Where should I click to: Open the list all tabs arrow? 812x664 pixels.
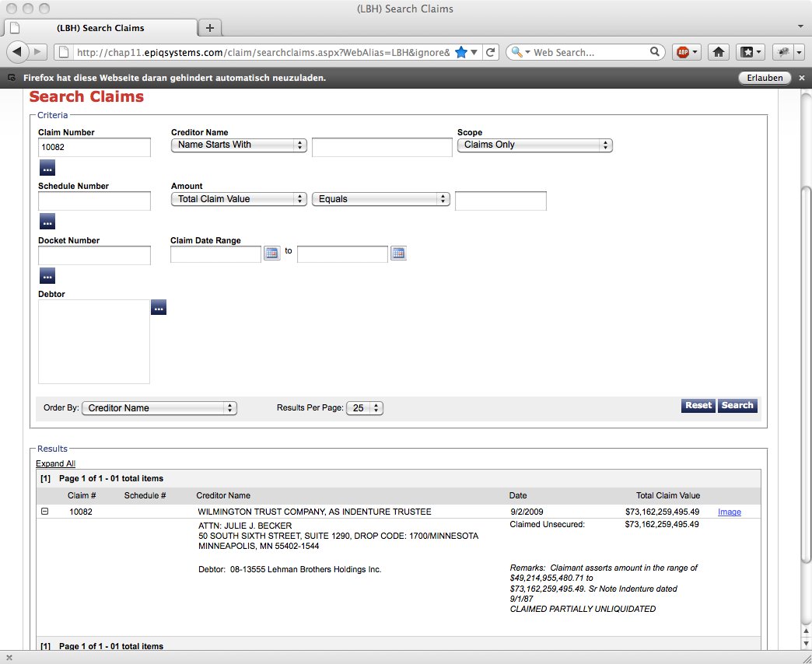tap(800, 26)
